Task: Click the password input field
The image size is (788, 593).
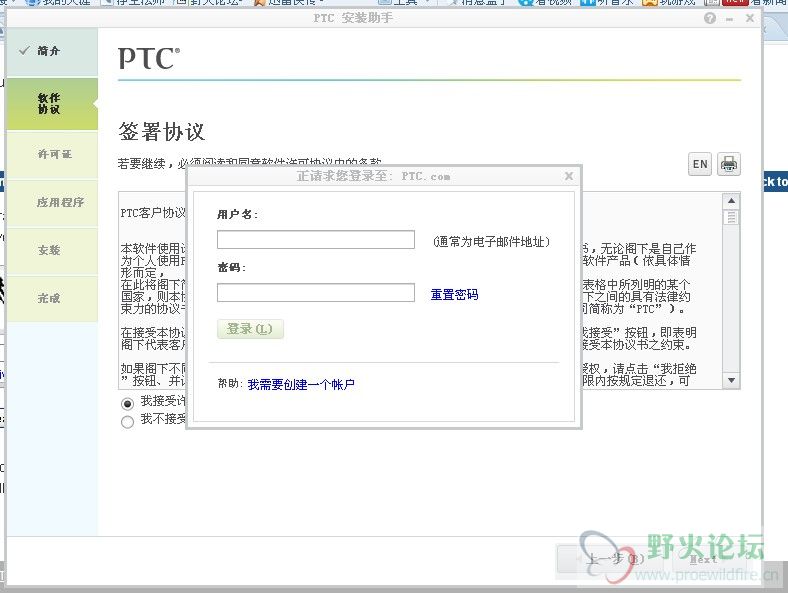Action: click(x=316, y=292)
